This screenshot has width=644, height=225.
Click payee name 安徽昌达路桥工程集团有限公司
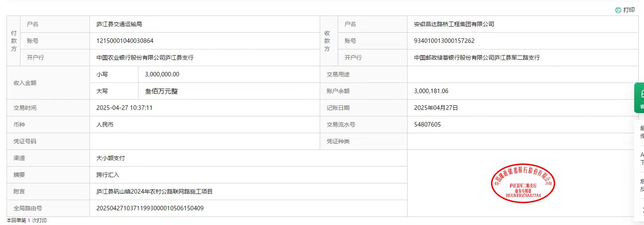click(x=454, y=24)
